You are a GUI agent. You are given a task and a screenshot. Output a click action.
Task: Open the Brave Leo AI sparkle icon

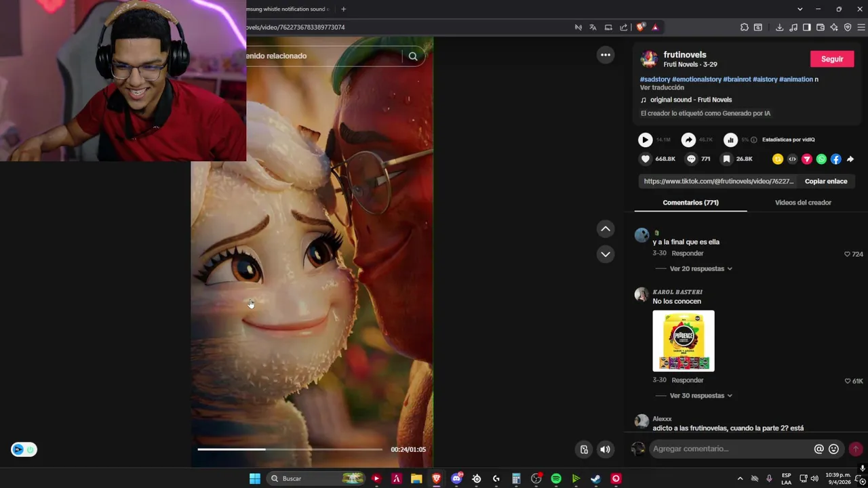(x=833, y=27)
